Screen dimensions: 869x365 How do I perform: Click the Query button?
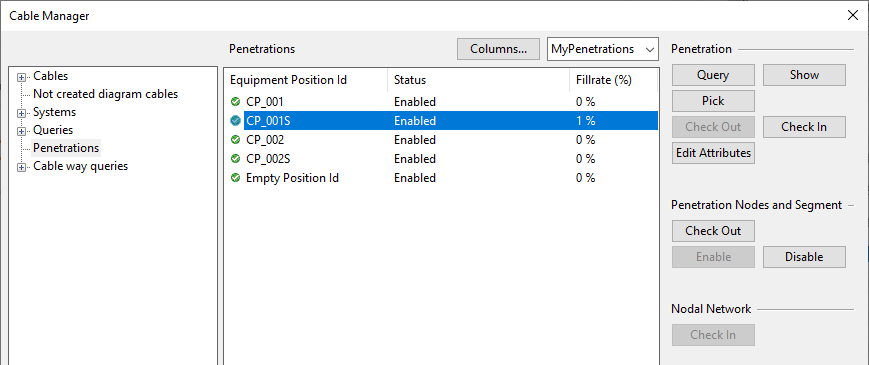coord(713,75)
